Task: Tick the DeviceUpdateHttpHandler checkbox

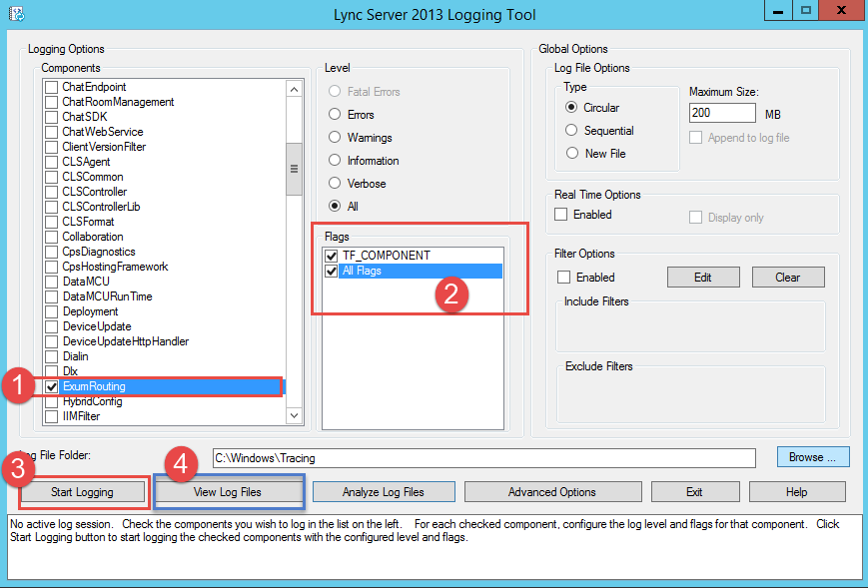Action: [x=52, y=341]
